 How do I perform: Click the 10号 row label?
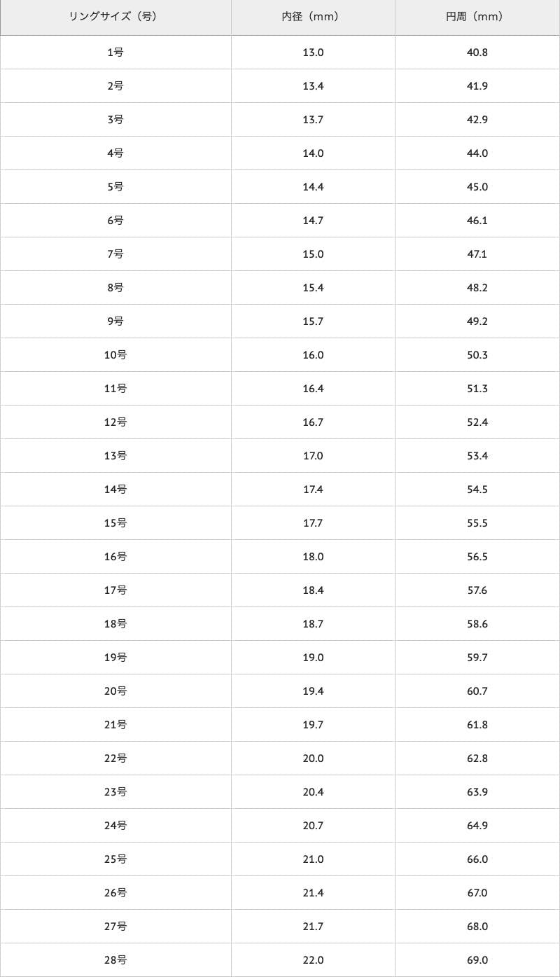[115, 355]
